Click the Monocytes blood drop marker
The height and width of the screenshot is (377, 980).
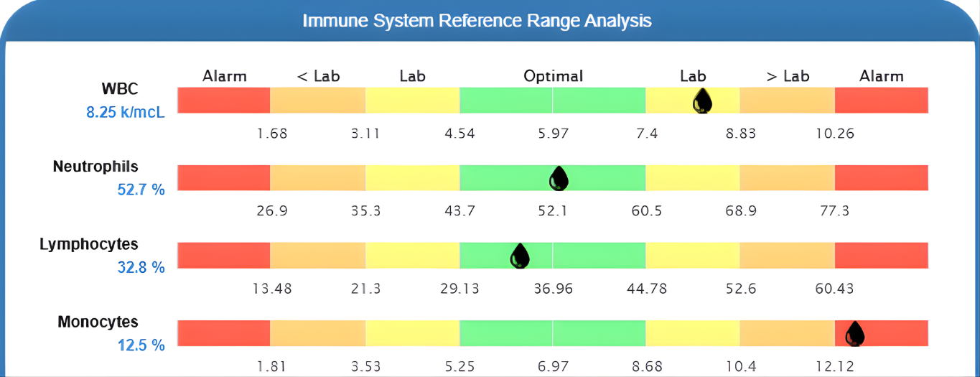854,334
